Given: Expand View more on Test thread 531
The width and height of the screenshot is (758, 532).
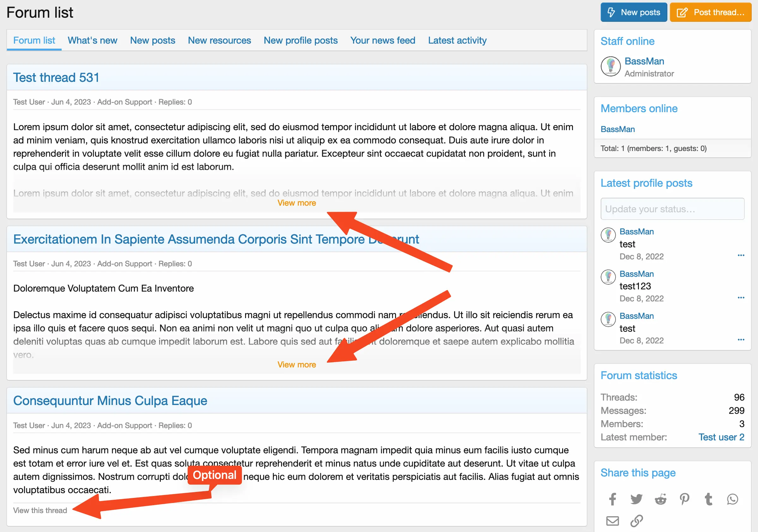Looking at the screenshot, I should [x=297, y=203].
